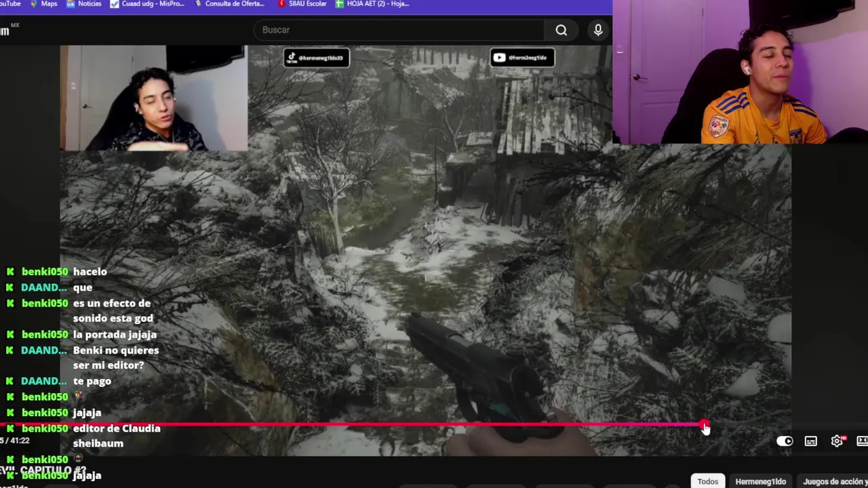Open the video settings gear icon
The width and height of the screenshot is (868, 488).
click(837, 441)
